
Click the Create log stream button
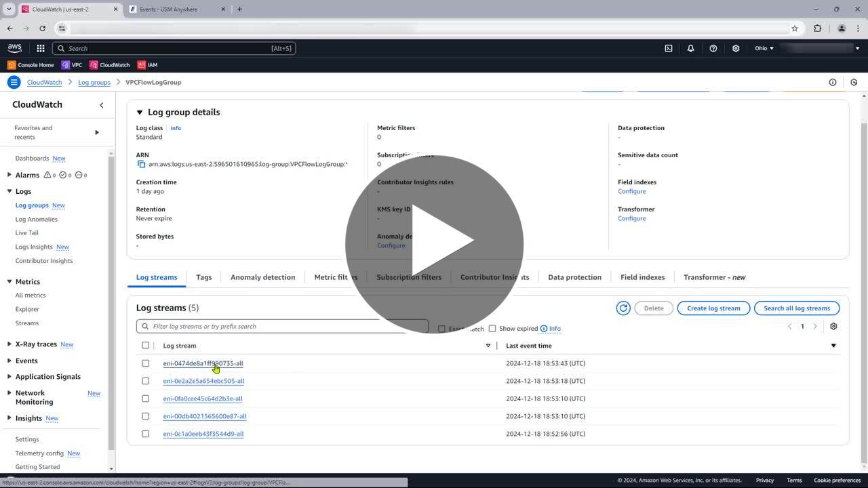pos(713,308)
